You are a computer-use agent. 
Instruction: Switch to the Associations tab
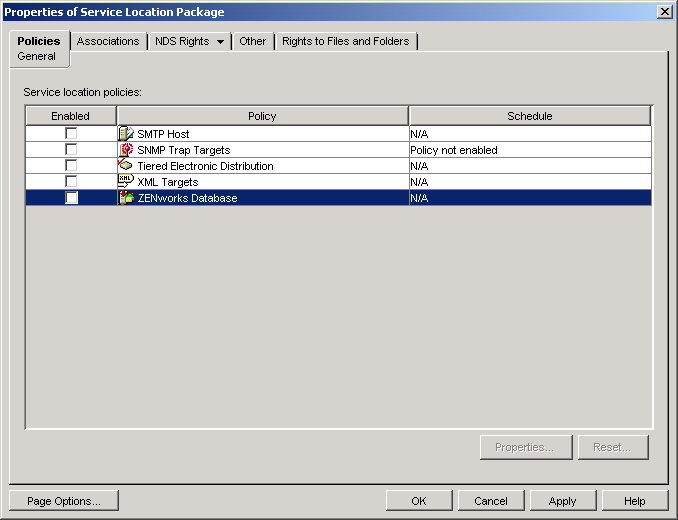click(108, 41)
